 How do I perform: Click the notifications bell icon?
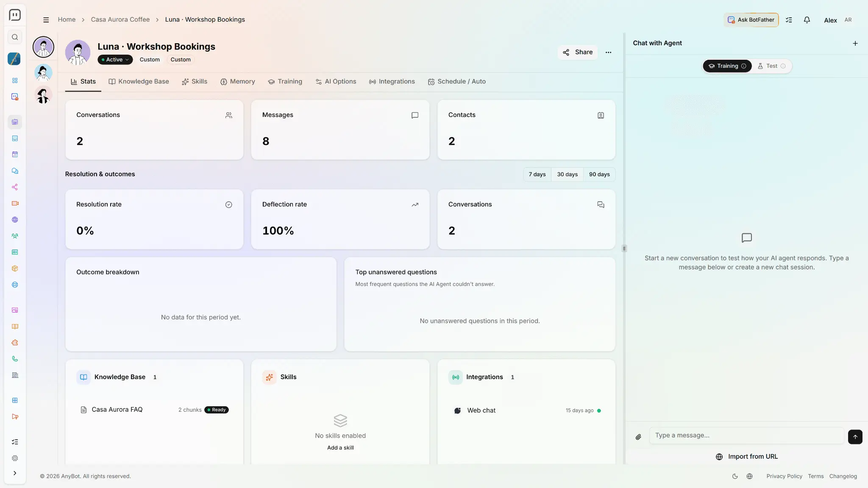(x=807, y=20)
